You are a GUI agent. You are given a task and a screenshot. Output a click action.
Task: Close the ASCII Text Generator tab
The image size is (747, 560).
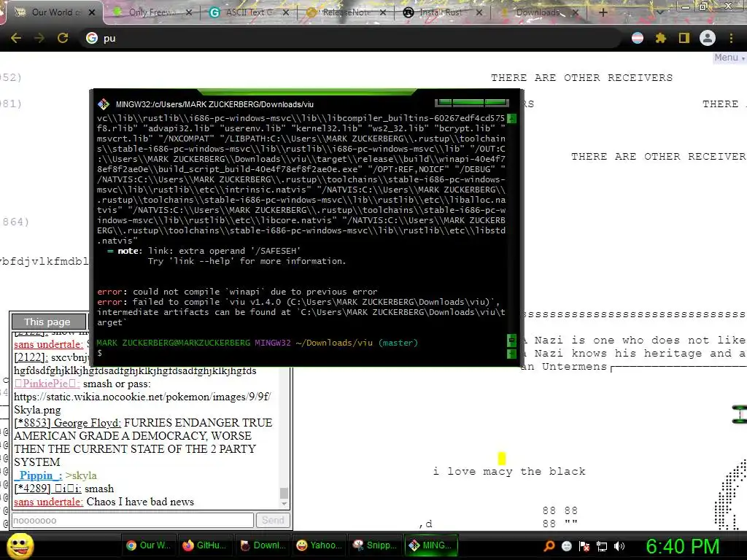pyautogui.click(x=286, y=12)
